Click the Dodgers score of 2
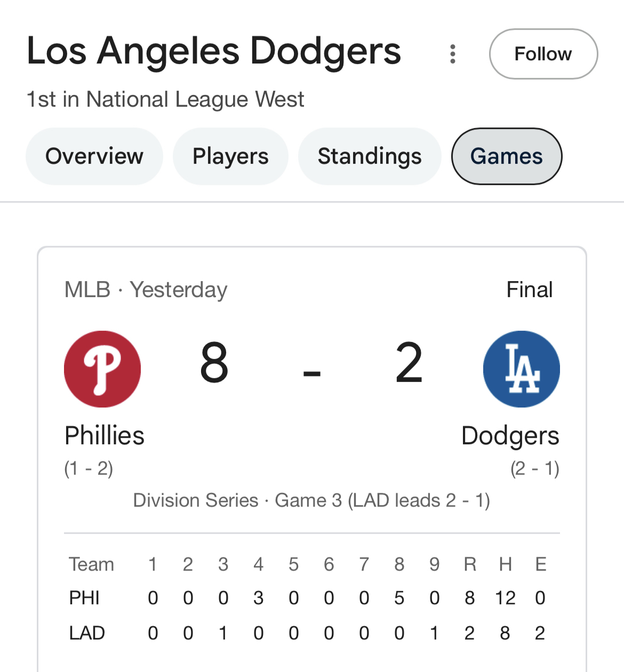Screen dimensions: 624x672 click(x=409, y=364)
